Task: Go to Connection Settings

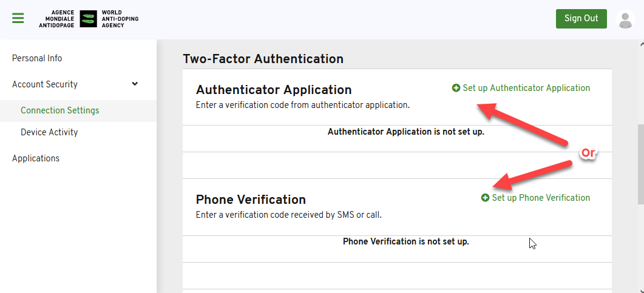Action: click(60, 110)
